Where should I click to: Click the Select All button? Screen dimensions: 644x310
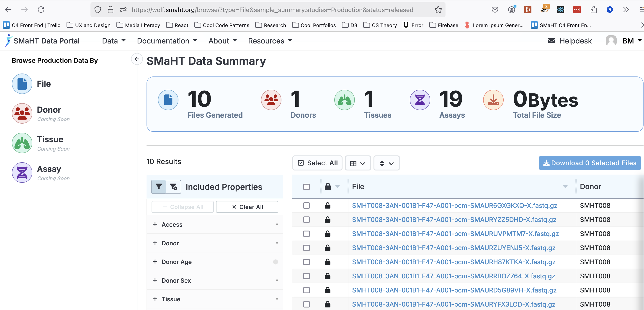tap(317, 163)
